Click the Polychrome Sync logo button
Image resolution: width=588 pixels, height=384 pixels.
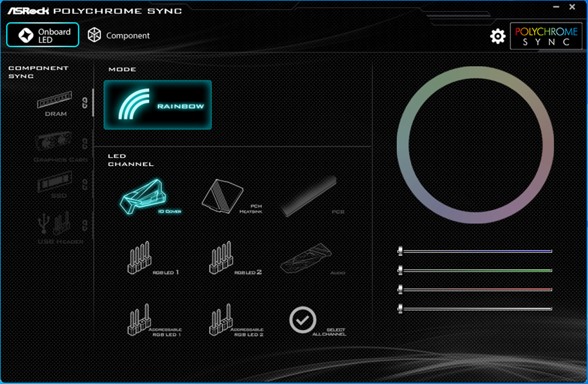pos(546,36)
